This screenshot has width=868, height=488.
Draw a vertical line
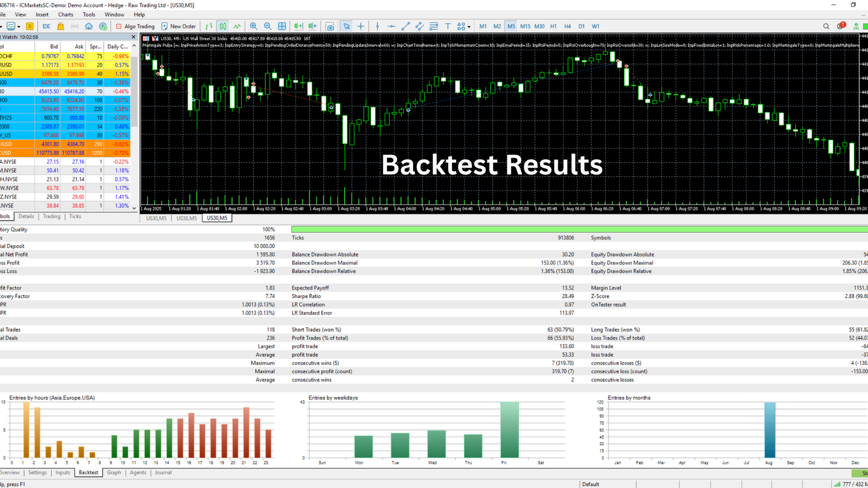(x=377, y=26)
